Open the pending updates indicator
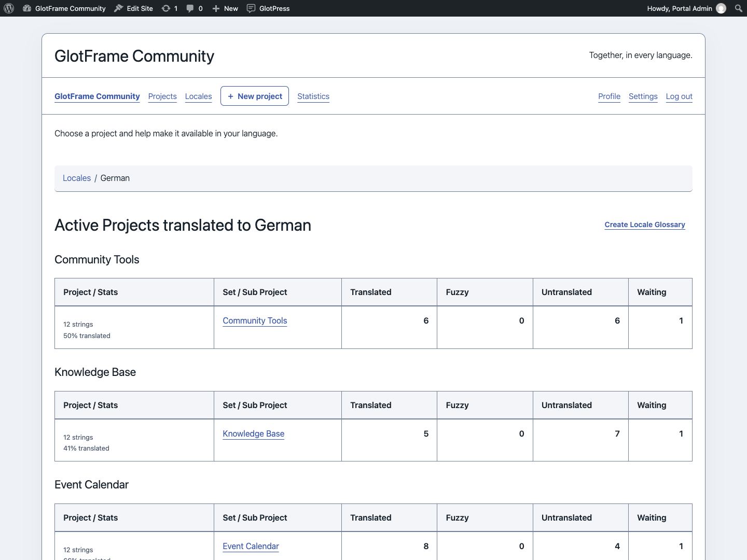The image size is (747, 560). click(170, 8)
